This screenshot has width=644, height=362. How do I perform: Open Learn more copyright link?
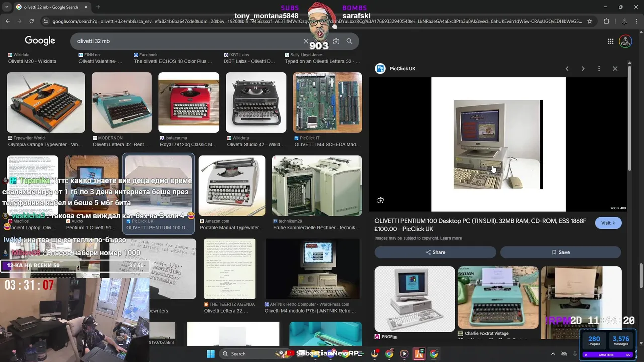[451, 238]
